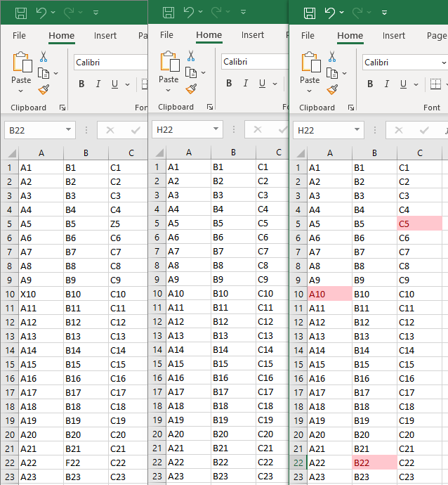The image size is (448, 485).
Task: Select highlighted cell A10 in right window
Action: pos(329,294)
